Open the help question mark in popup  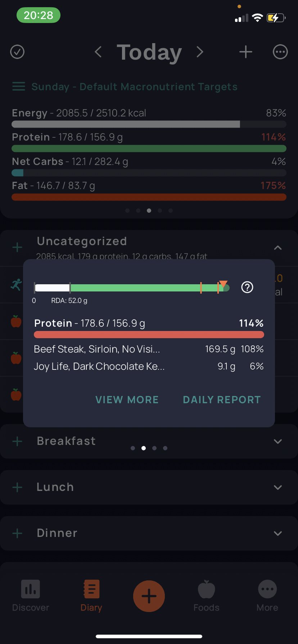[247, 287]
